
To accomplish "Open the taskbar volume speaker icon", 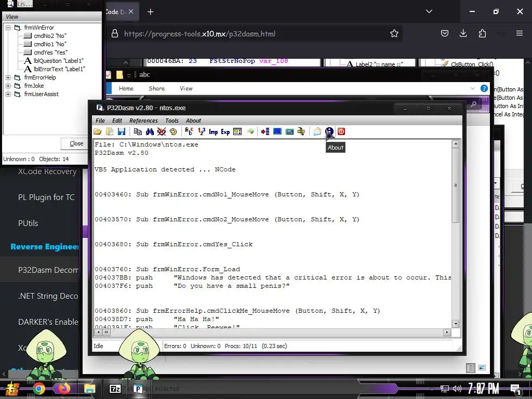I will pyautogui.click(x=457, y=389).
